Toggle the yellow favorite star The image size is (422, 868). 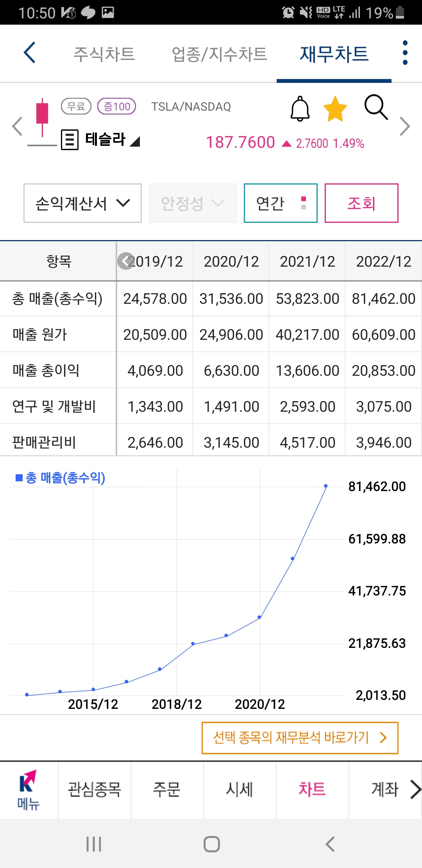click(335, 109)
